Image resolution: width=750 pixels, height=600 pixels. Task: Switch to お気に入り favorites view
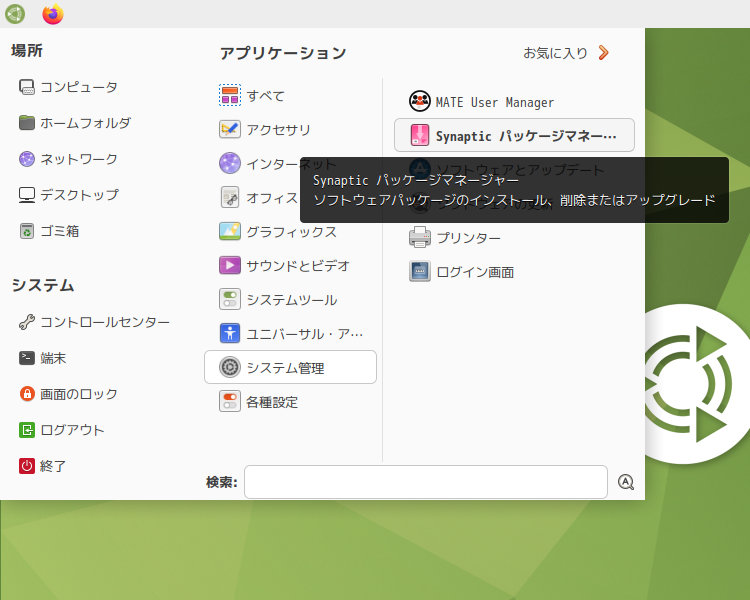(x=555, y=53)
